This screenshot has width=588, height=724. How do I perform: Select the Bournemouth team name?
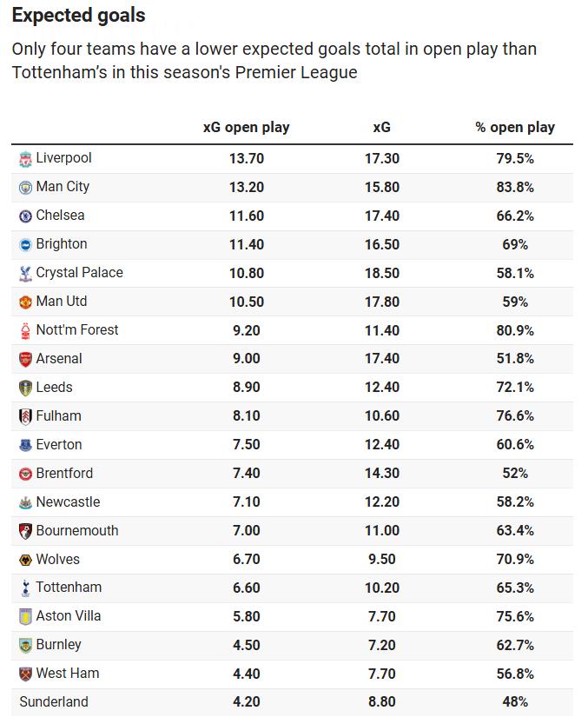77,531
